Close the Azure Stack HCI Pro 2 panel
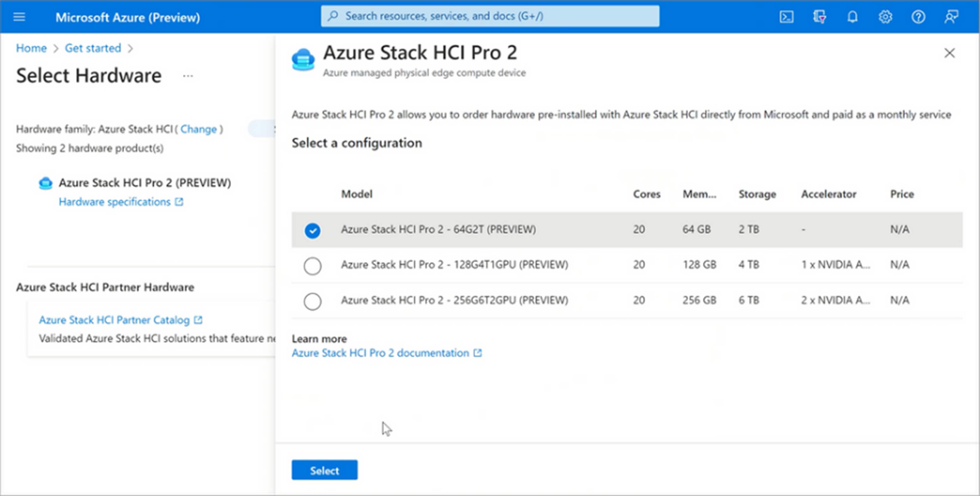This screenshot has height=496, width=980. pyautogui.click(x=949, y=53)
